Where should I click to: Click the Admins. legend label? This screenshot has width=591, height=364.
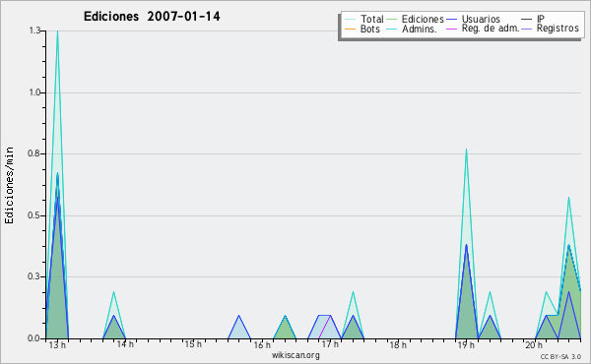click(x=420, y=29)
